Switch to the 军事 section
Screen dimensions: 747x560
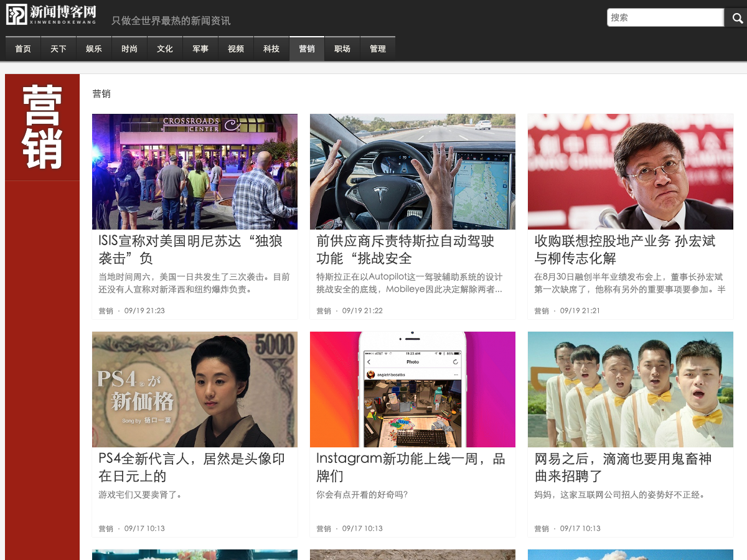point(200,49)
